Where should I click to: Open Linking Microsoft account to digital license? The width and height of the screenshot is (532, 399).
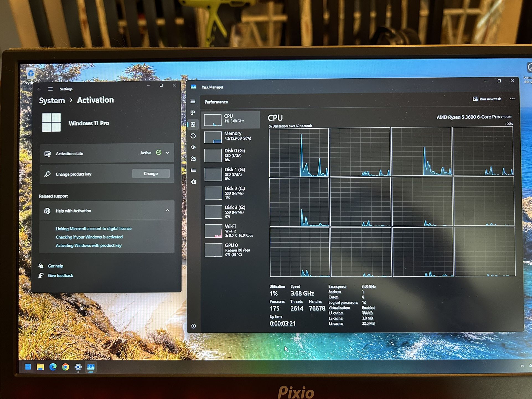click(94, 229)
